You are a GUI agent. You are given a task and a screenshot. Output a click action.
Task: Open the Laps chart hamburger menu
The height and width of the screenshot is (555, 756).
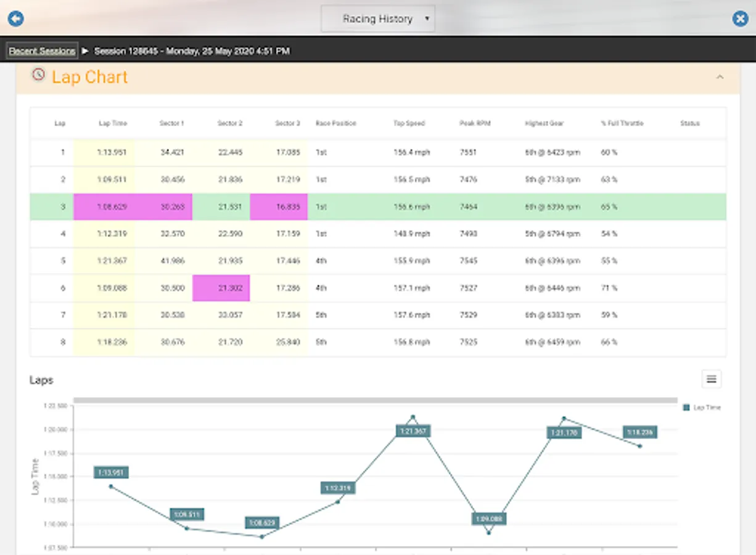(x=711, y=379)
